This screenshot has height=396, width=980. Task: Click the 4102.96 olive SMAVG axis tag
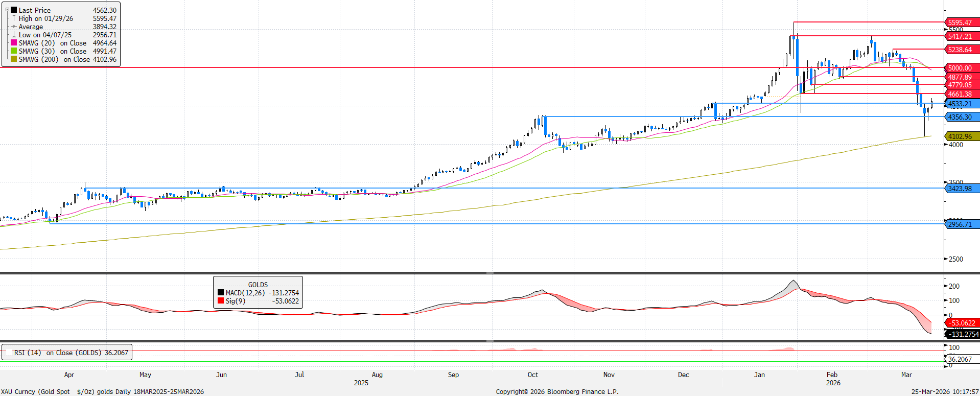coord(961,136)
